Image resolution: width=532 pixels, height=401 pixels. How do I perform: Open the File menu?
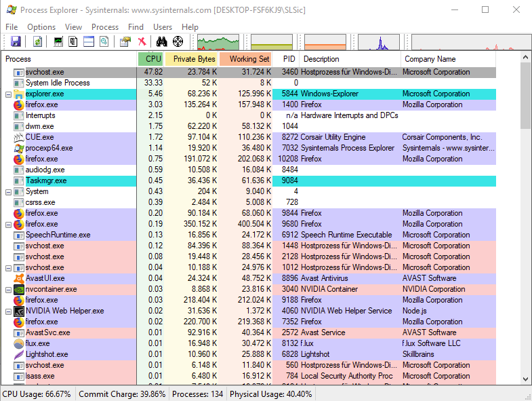(x=12, y=27)
